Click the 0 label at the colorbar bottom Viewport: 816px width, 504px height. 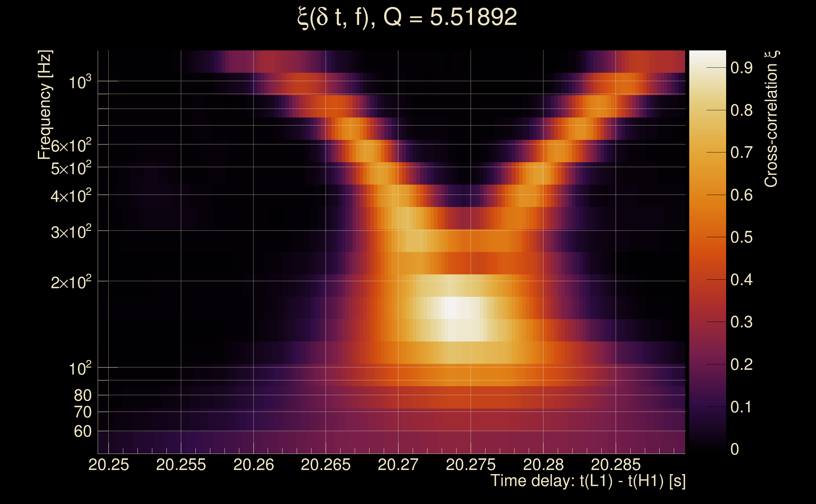pos(735,449)
